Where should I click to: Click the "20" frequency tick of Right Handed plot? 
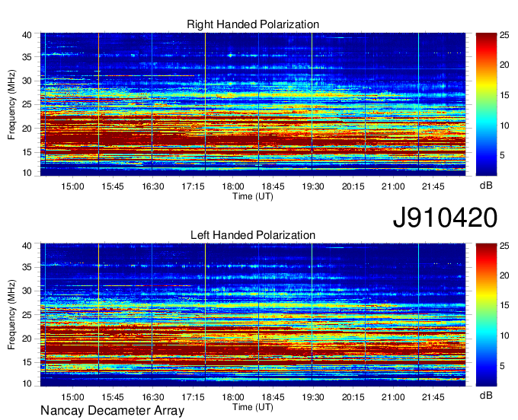tap(27, 129)
